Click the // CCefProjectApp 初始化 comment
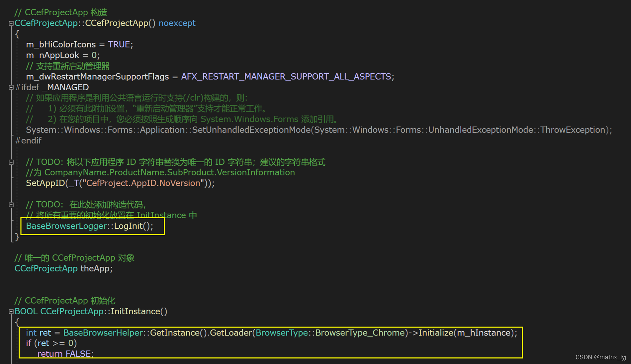Screen dimensions: 631x364 point(65,301)
